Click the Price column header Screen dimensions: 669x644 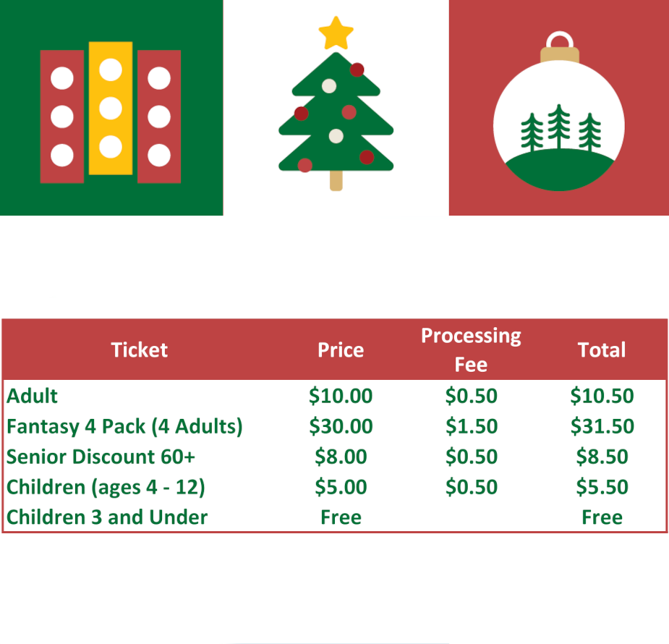coord(341,350)
